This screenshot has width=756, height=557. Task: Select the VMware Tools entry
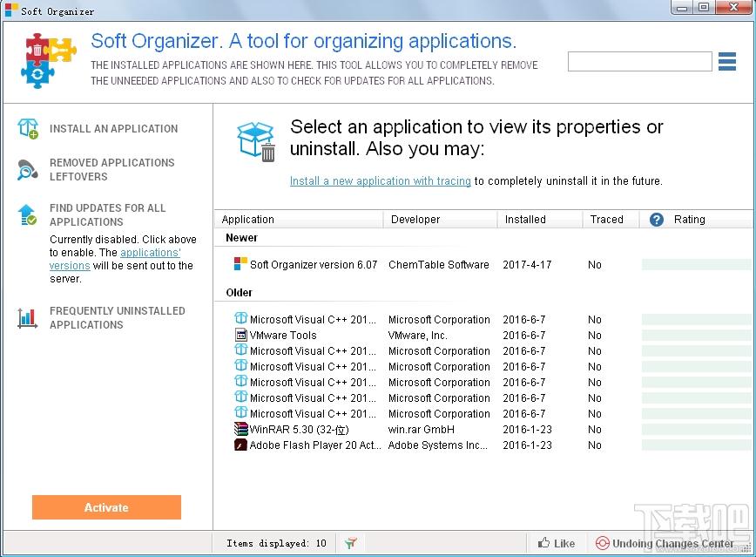point(283,335)
